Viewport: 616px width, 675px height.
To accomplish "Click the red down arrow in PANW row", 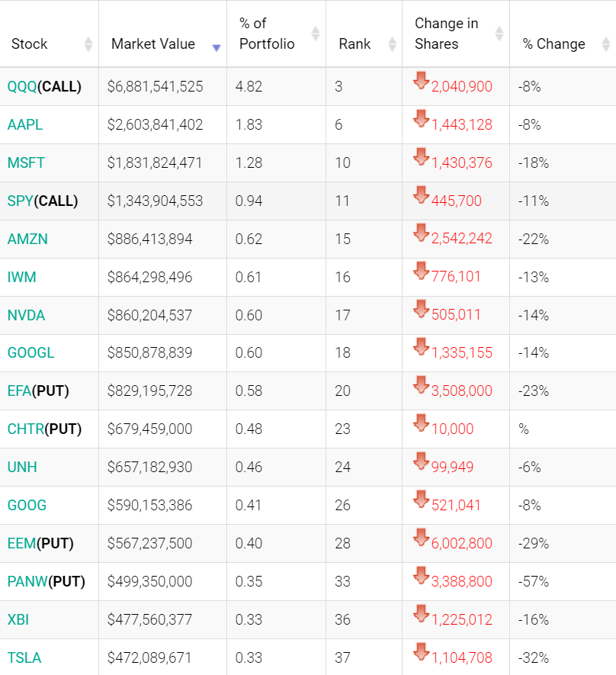I will [421, 576].
